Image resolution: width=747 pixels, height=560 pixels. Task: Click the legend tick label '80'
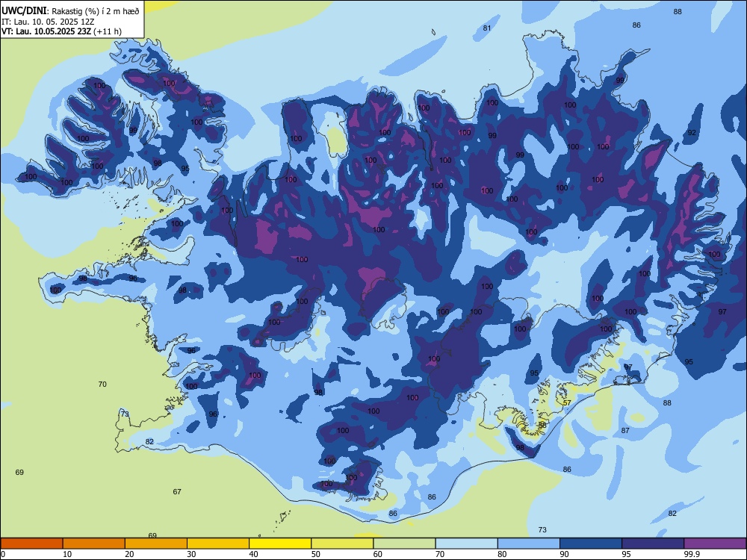[502, 554]
